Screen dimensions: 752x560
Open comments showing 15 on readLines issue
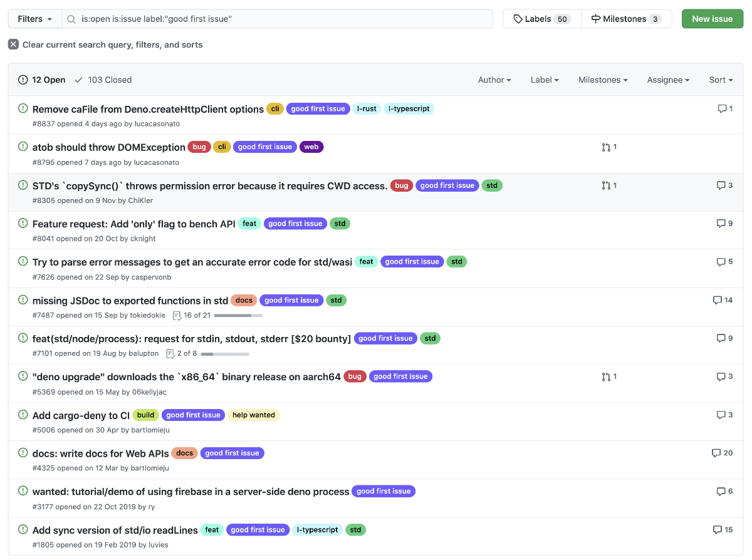pos(723,530)
